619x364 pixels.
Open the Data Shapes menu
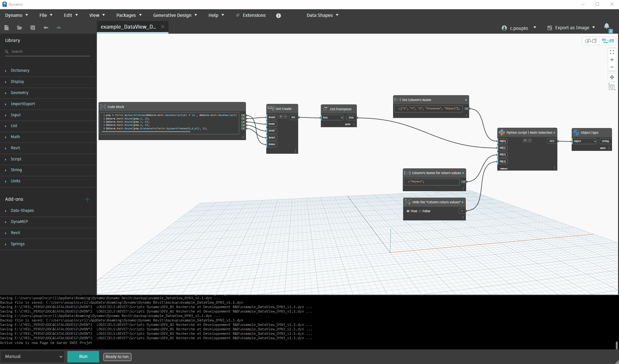point(322,15)
